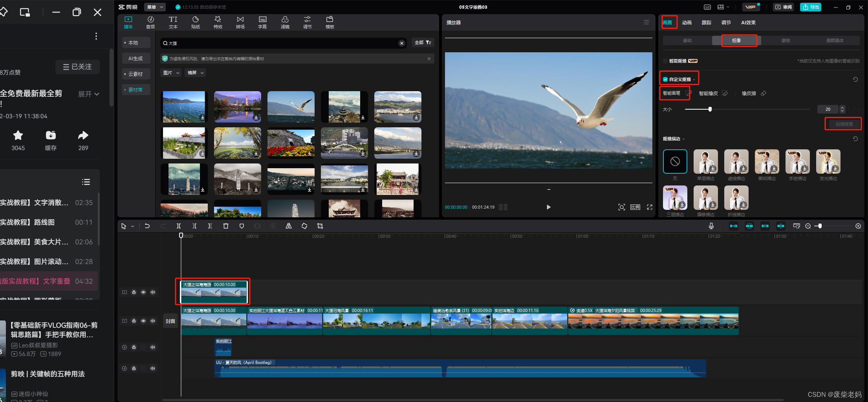This screenshot has width=868, height=402.
Task: Mute the top video track with the speaker icon
Action: (x=153, y=292)
